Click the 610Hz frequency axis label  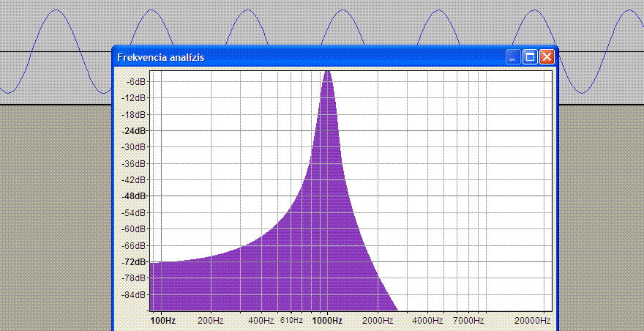(291, 321)
